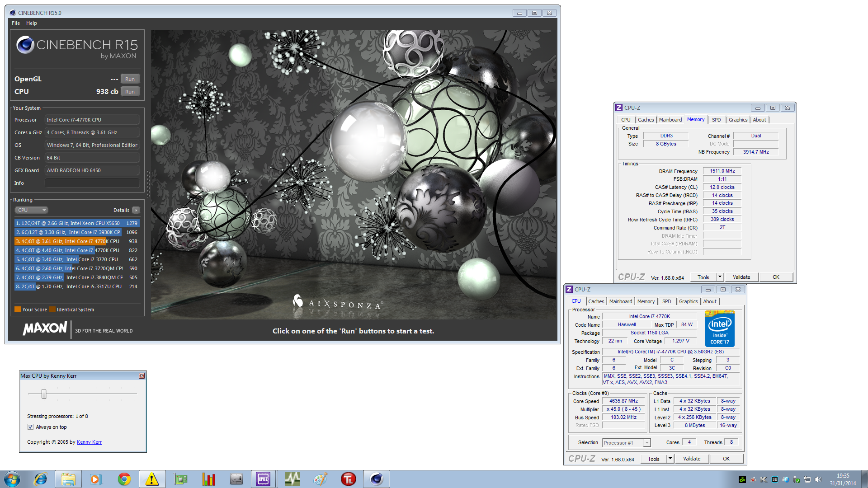Click the Max CPU stress slider thumb
The image size is (868, 488).
[x=44, y=394]
